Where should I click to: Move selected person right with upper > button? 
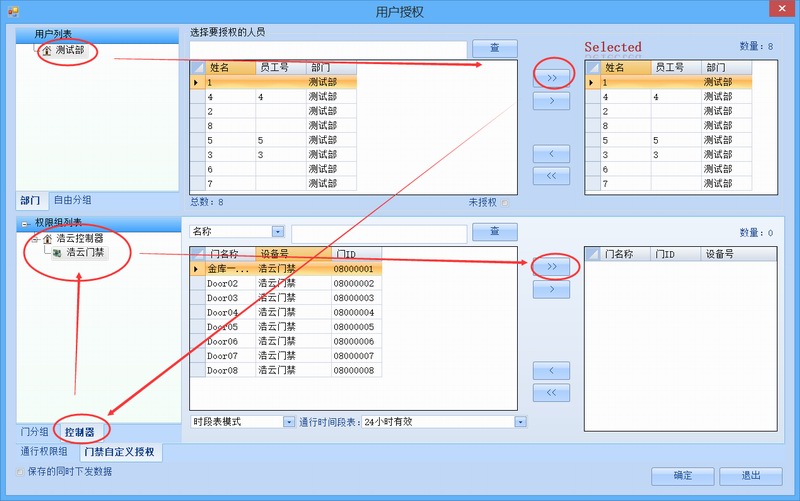551,101
